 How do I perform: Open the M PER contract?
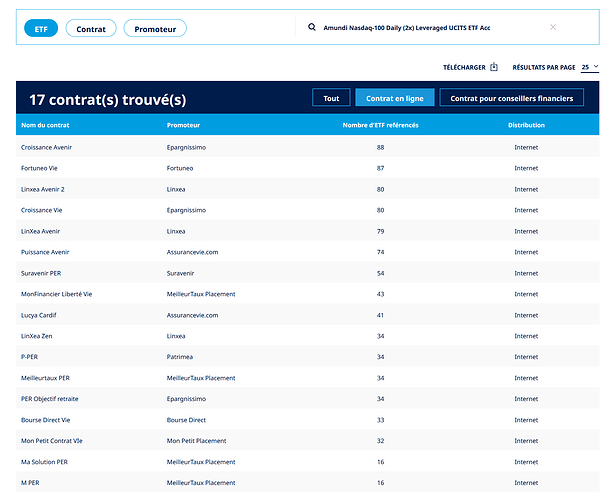pos(30,483)
